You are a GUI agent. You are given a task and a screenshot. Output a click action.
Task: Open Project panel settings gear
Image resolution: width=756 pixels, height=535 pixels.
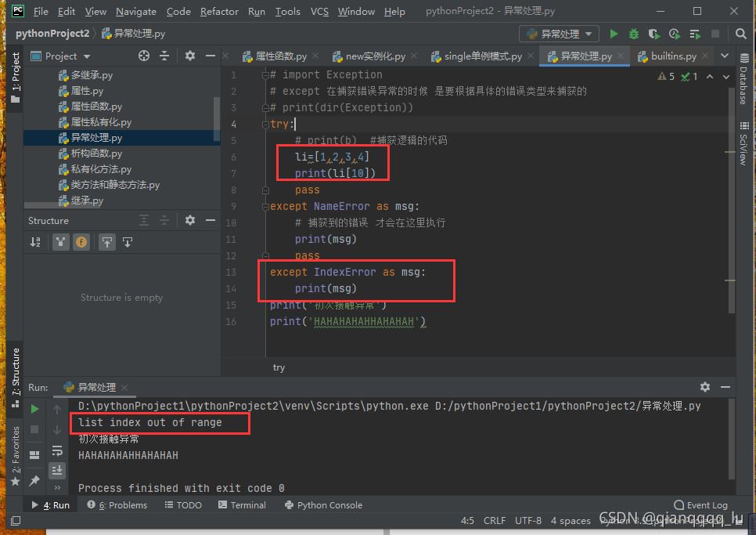point(190,56)
